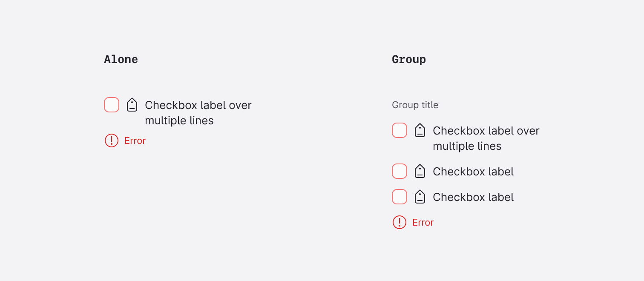644x281 pixels.
Task: Click the tag icon in the Alone section
Action: pos(132,105)
